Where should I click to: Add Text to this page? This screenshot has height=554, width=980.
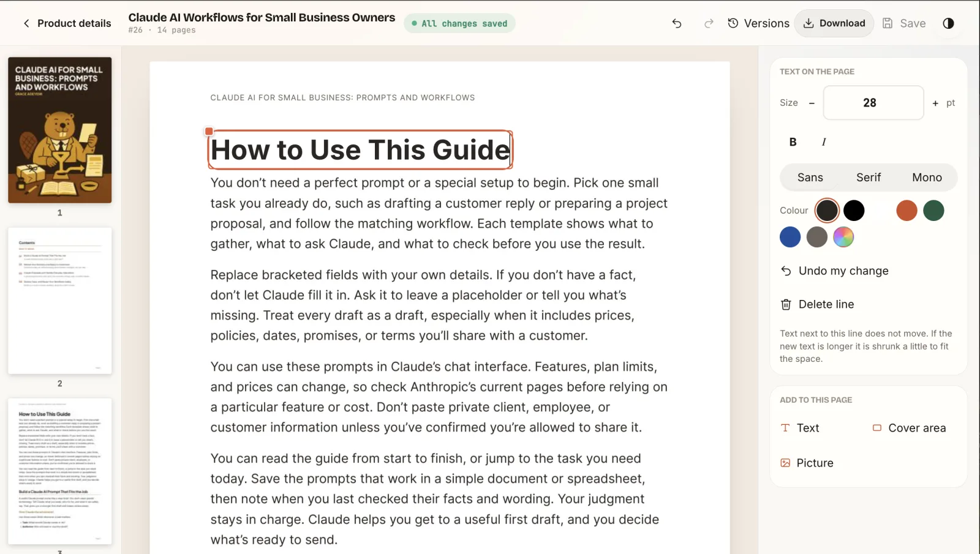pos(800,428)
